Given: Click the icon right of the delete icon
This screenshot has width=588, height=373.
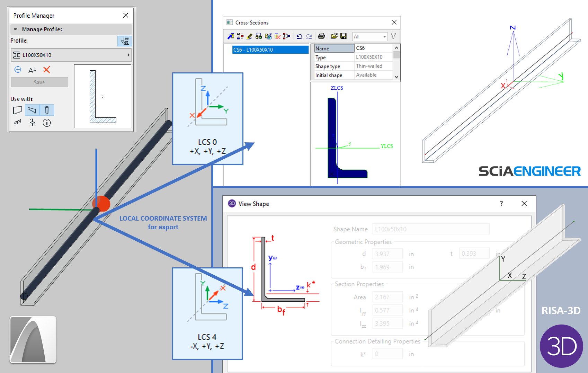Looking at the screenshot, I should 286,36.
